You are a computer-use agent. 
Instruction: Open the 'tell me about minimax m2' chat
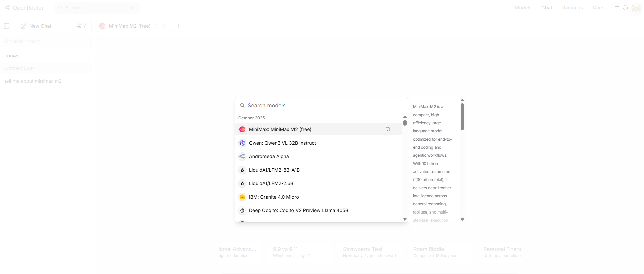click(33, 81)
